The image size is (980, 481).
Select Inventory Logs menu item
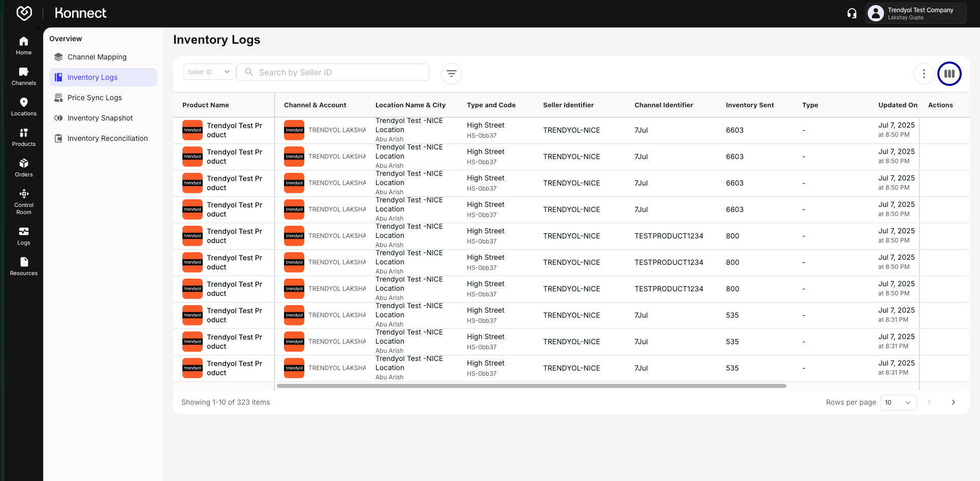pyautogui.click(x=103, y=77)
